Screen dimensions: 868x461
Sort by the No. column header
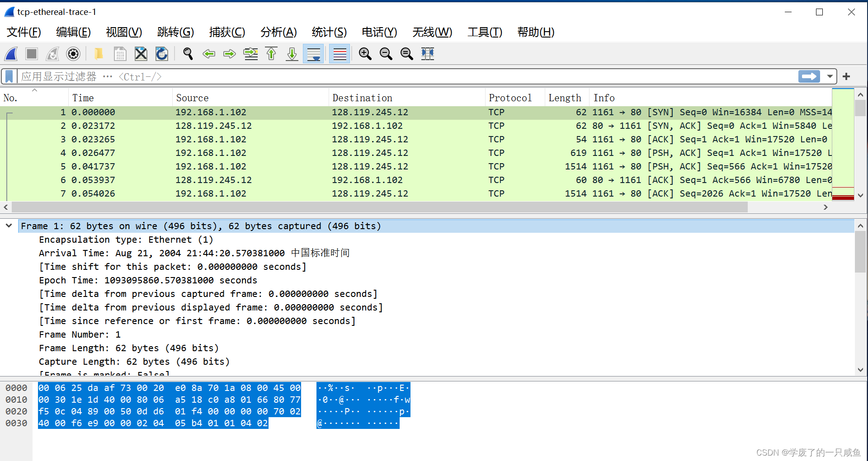34,98
